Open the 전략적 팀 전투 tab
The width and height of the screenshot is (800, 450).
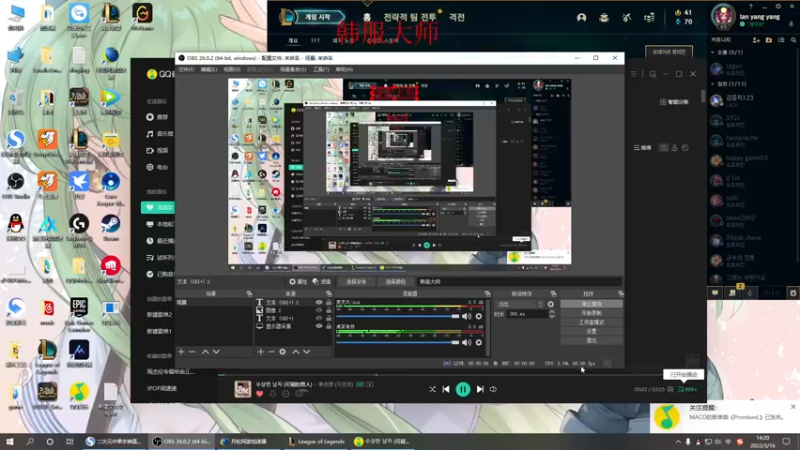pos(410,17)
